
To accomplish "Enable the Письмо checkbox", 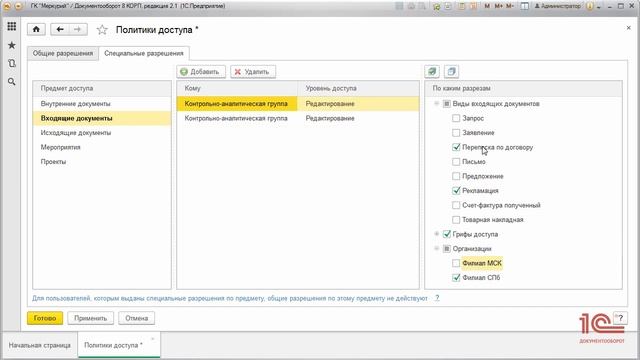I will (x=456, y=162).
